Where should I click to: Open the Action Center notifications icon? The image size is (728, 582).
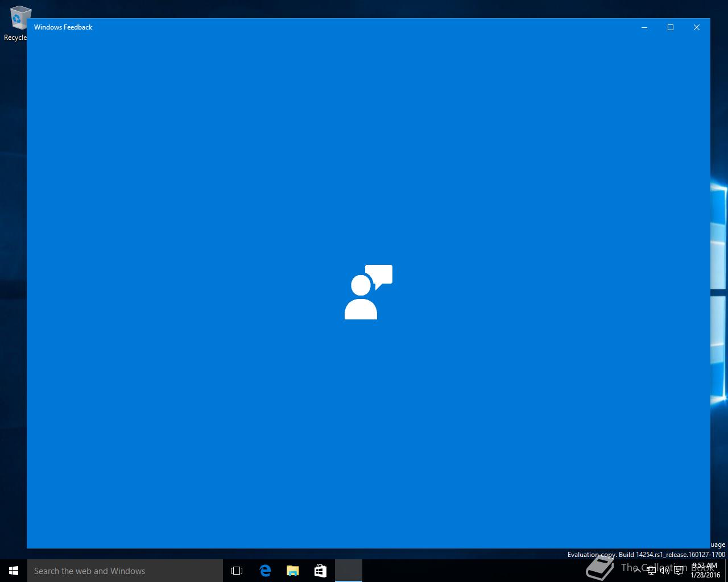[679, 571]
